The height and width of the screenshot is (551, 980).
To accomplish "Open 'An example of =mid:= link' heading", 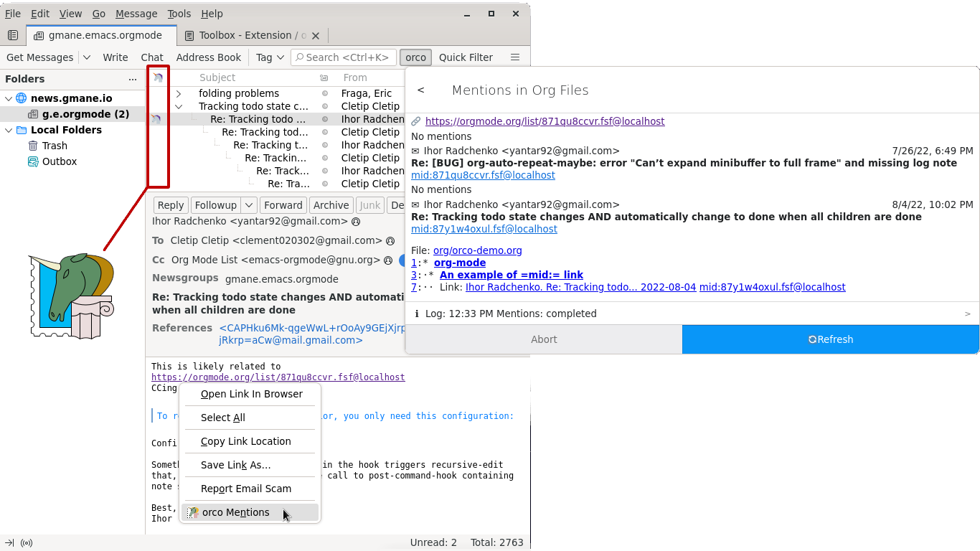I will (x=512, y=275).
